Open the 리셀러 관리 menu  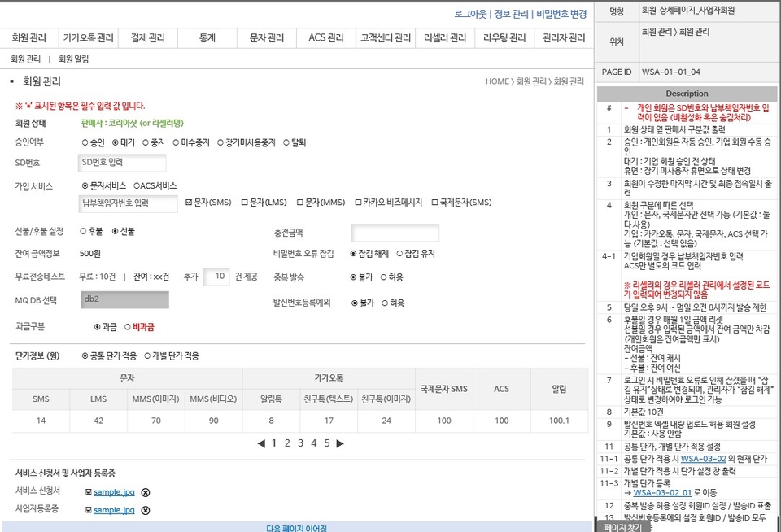pyautogui.click(x=443, y=37)
